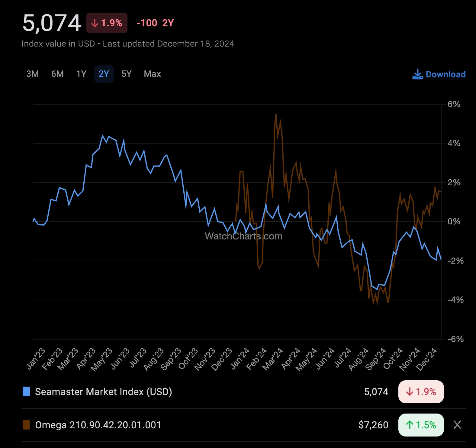This screenshot has height=448, width=476.
Task: Click the large 5,074 index value
Action: pyautogui.click(x=52, y=23)
